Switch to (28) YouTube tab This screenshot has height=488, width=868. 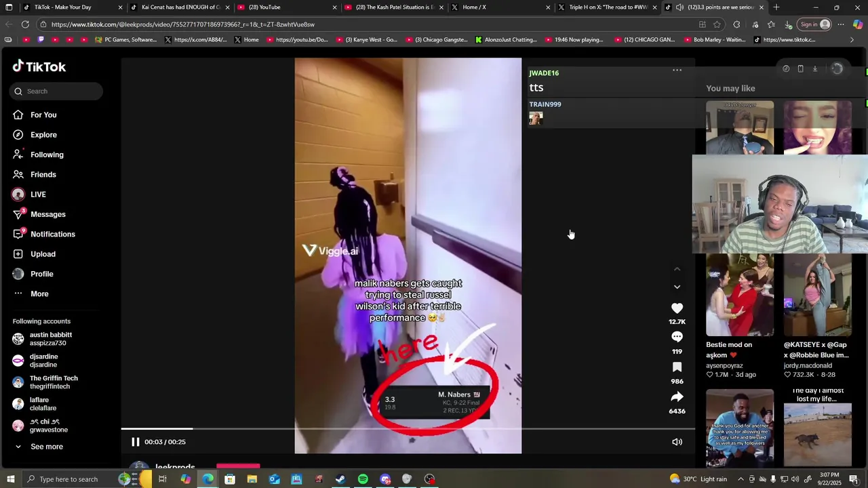pyautogui.click(x=288, y=7)
